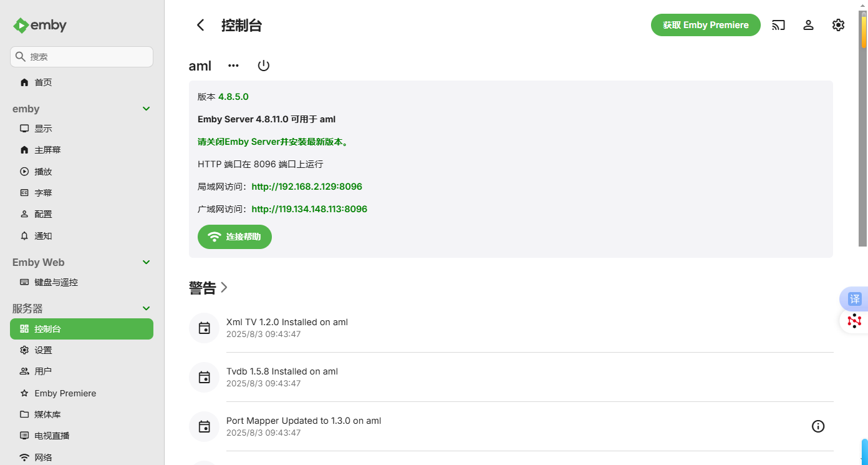
Task: Click info icon on Port Mapper alert
Action: pos(818,426)
